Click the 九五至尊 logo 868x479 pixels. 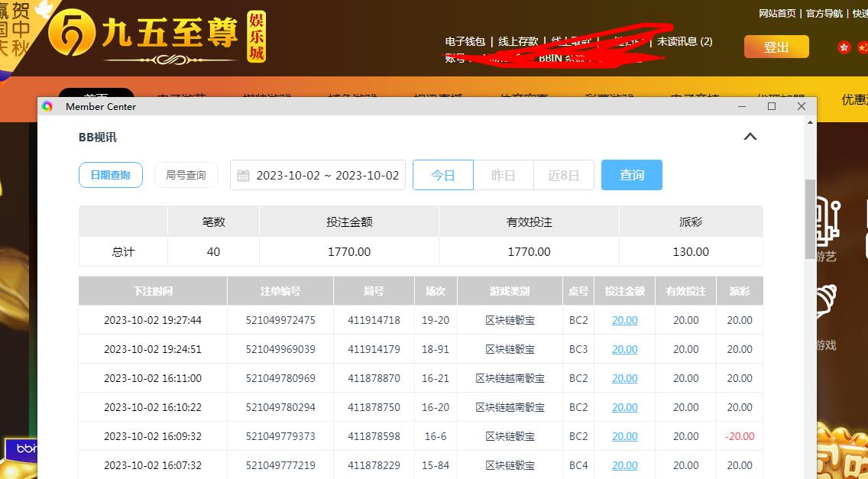click(x=157, y=37)
